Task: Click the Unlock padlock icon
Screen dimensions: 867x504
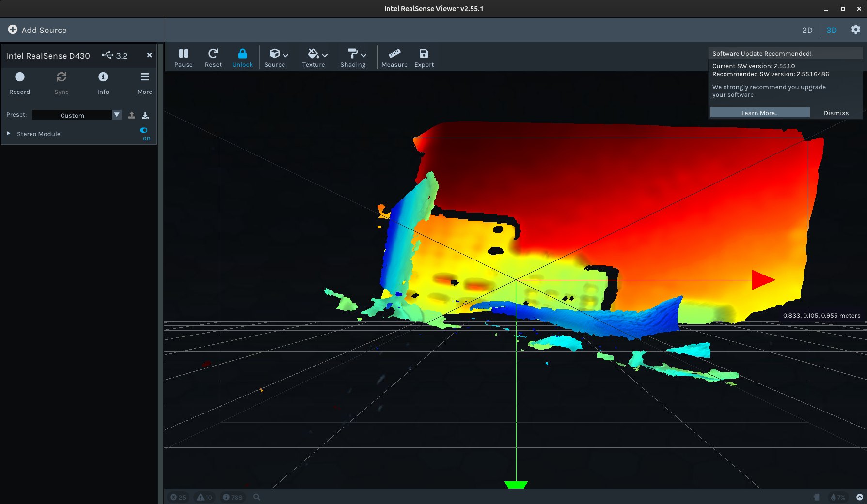Action: pos(242,53)
